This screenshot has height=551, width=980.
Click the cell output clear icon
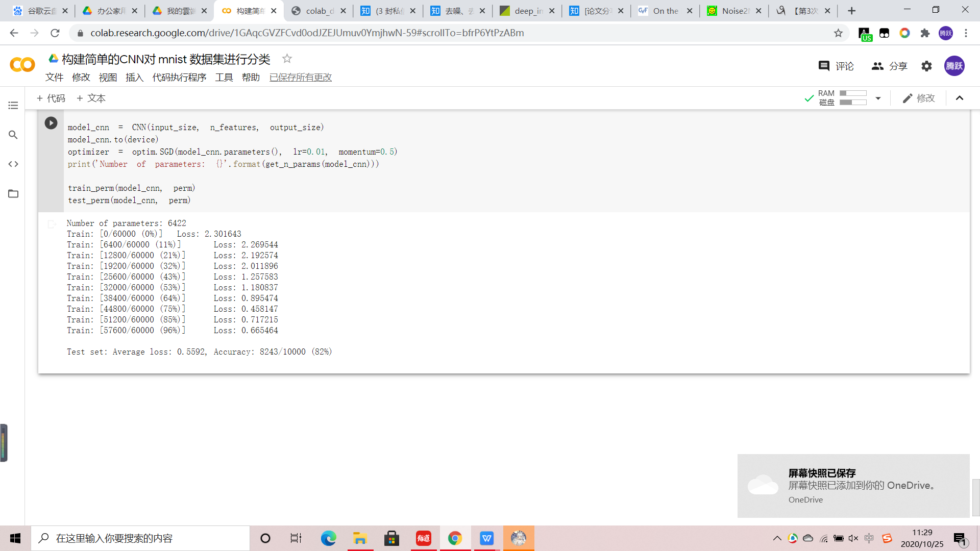click(52, 224)
